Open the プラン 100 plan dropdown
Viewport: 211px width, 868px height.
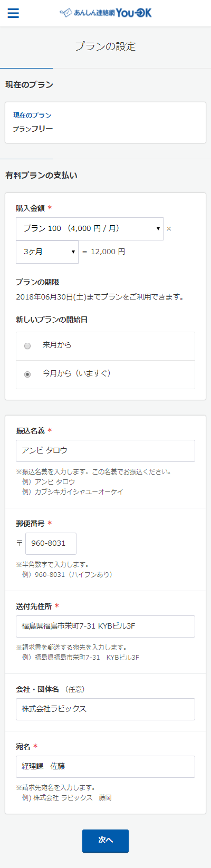pos(90,229)
